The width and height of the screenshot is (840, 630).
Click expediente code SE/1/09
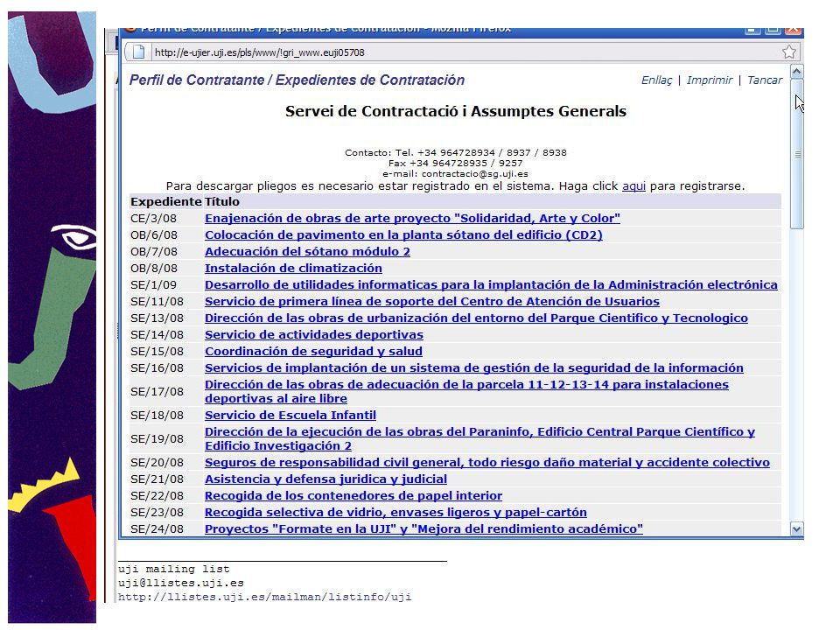(153, 285)
